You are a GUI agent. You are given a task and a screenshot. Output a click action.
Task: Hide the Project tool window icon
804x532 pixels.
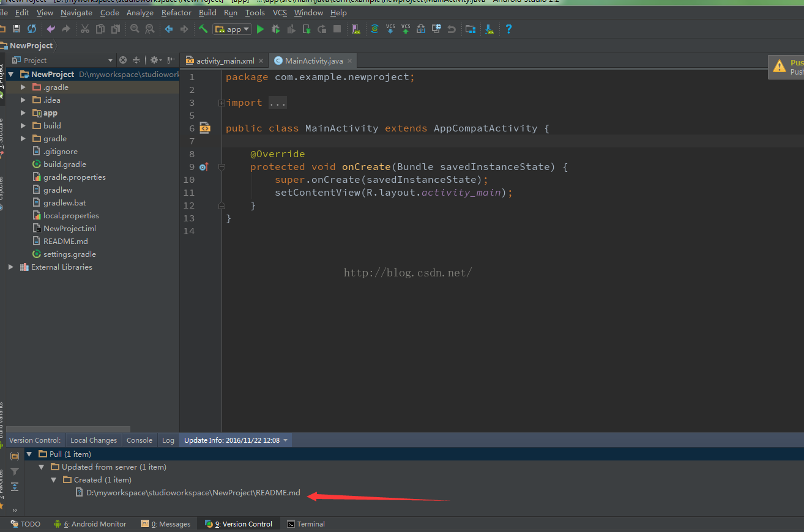(171, 60)
